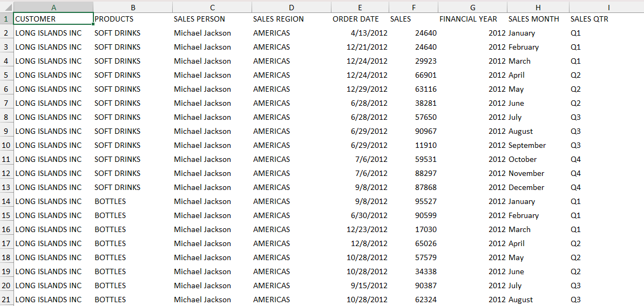This screenshot has width=644, height=306.
Task: Click the Select All corner triangle
Action: coord(6,7)
